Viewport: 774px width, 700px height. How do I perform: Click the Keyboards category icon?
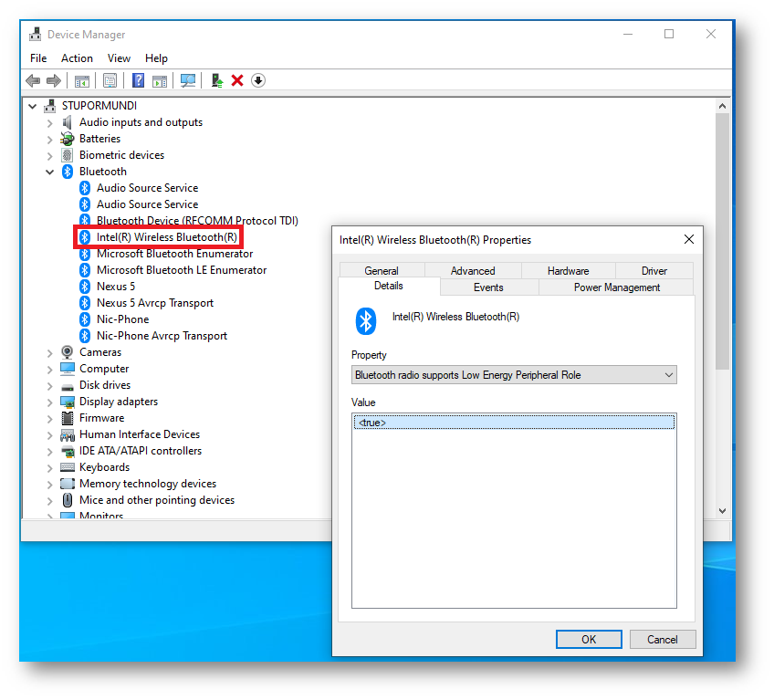pyautogui.click(x=68, y=467)
